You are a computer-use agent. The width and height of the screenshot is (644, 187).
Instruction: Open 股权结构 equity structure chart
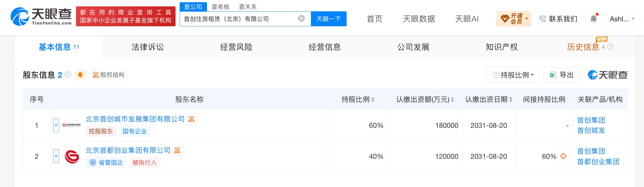point(108,75)
